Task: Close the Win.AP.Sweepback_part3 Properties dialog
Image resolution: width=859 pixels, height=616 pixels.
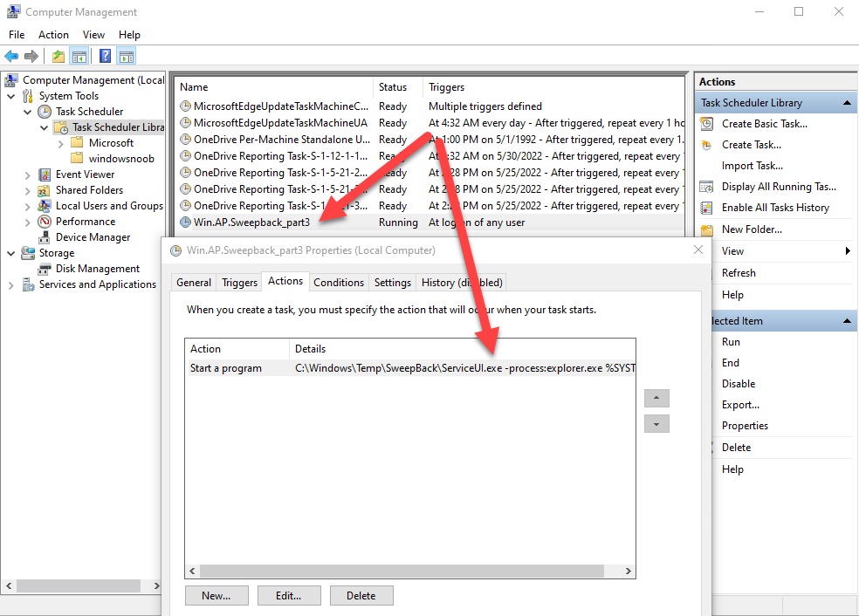Action: [698, 250]
